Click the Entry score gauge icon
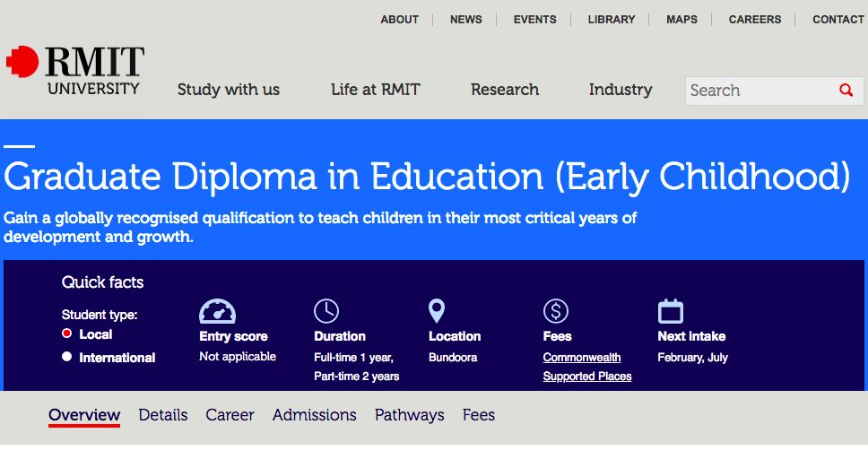The height and width of the screenshot is (459, 868). 217,311
